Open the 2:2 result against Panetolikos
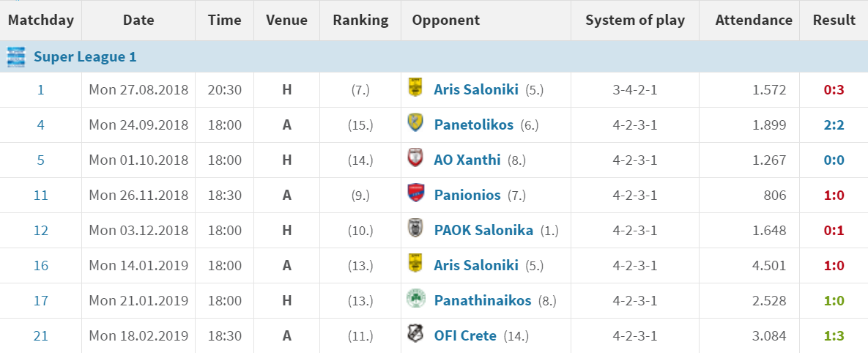This screenshot has width=868, height=353. (x=834, y=125)
